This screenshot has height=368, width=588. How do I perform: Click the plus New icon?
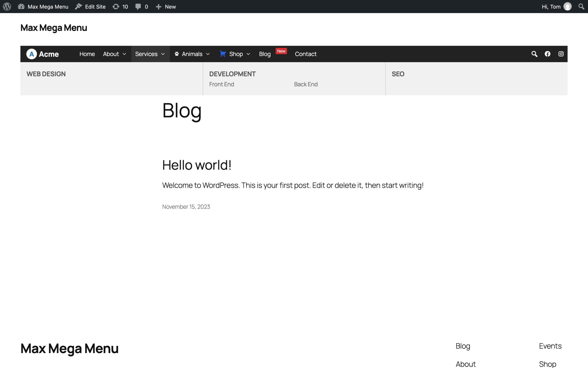coord(158,7)
